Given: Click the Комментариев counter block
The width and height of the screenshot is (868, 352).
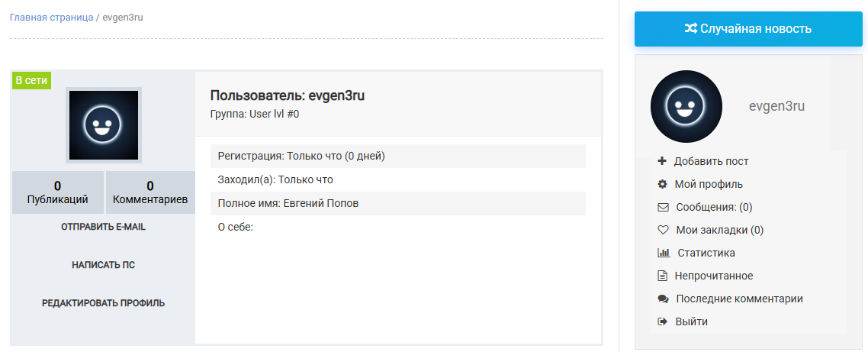Looking at the screenshot, I should click(x=149, y=192).
